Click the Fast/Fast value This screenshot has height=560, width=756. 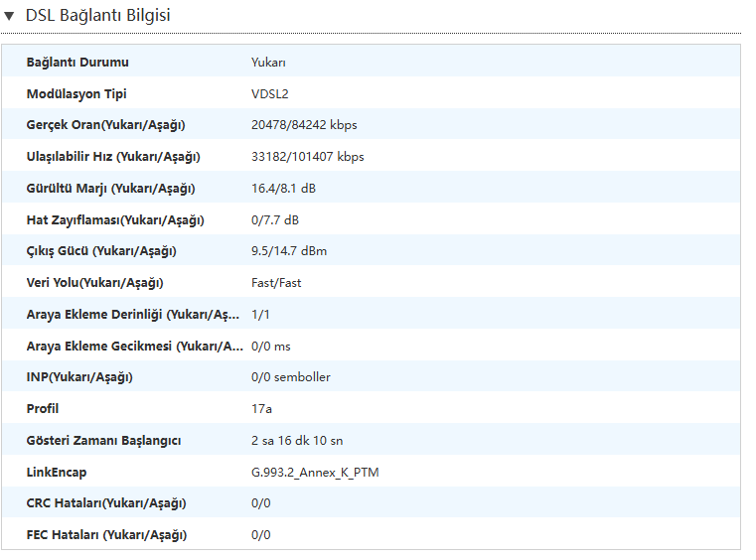(x=276, y=283)
